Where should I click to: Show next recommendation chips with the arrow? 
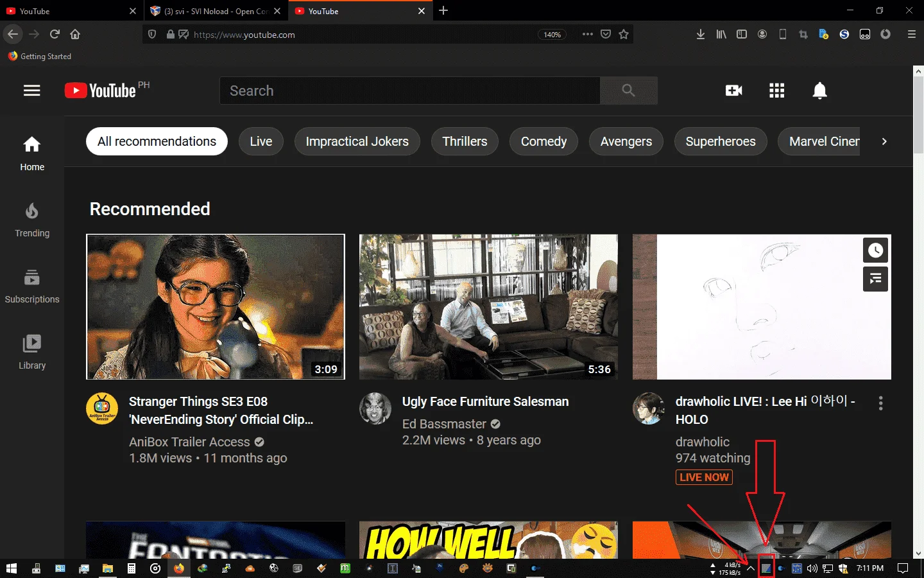(x=884, y=141)
